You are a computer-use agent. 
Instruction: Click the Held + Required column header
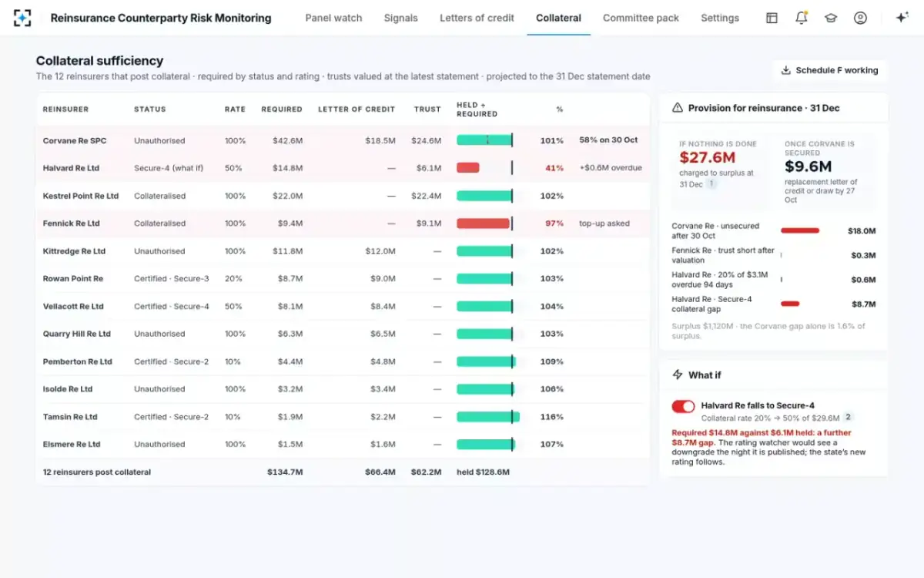click(477, 109)
